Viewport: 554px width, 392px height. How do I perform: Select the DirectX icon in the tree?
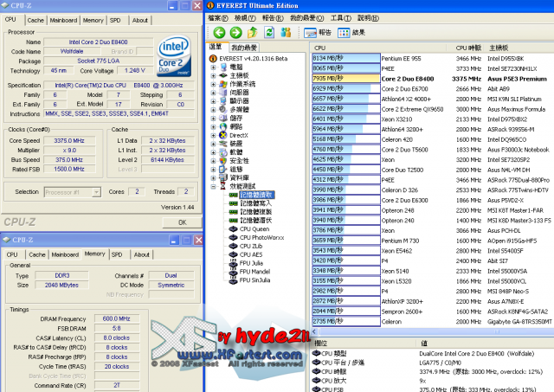223,135
